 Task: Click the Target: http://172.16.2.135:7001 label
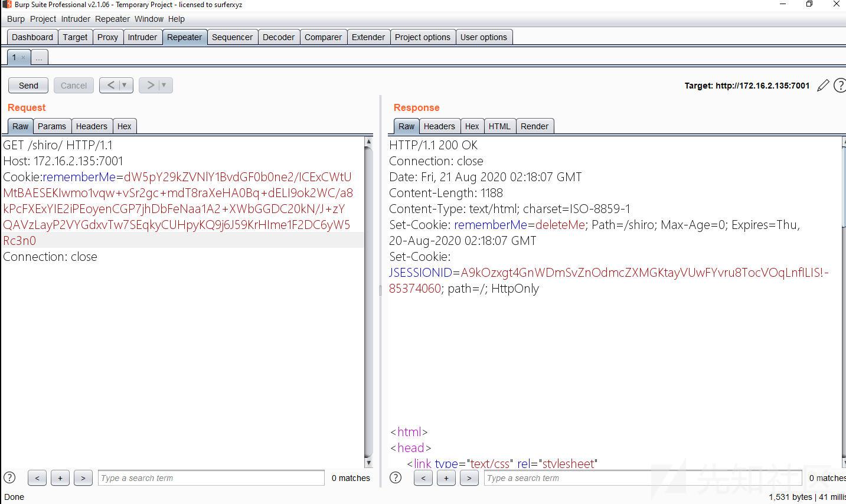click(x=747, y=86)
